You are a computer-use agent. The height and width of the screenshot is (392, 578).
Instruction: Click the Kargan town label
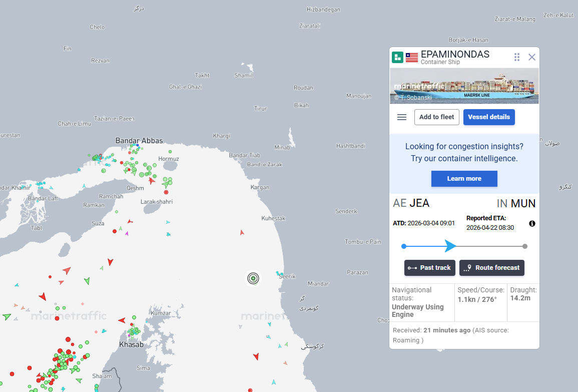pyautogui.click(x=260, y=187)
